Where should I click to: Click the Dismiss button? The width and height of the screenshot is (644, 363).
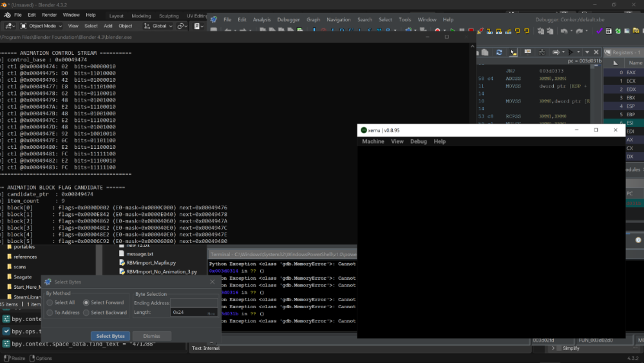coord(151,336)
